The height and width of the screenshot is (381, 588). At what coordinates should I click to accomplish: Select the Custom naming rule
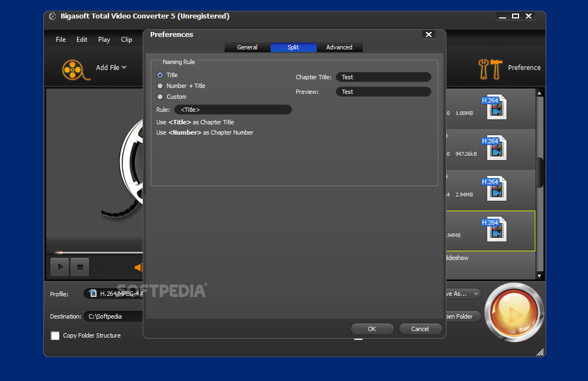click(x=160, y=97)
